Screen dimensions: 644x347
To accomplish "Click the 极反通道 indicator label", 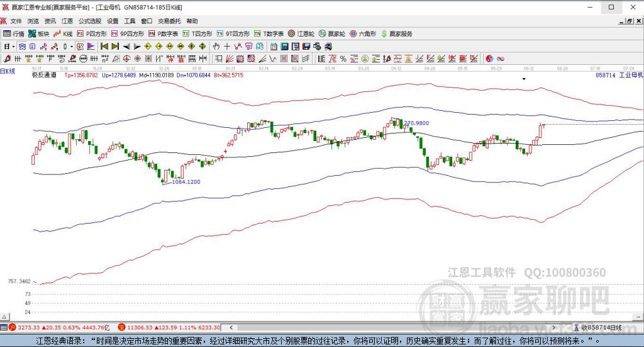I will [x=44, y=75].
